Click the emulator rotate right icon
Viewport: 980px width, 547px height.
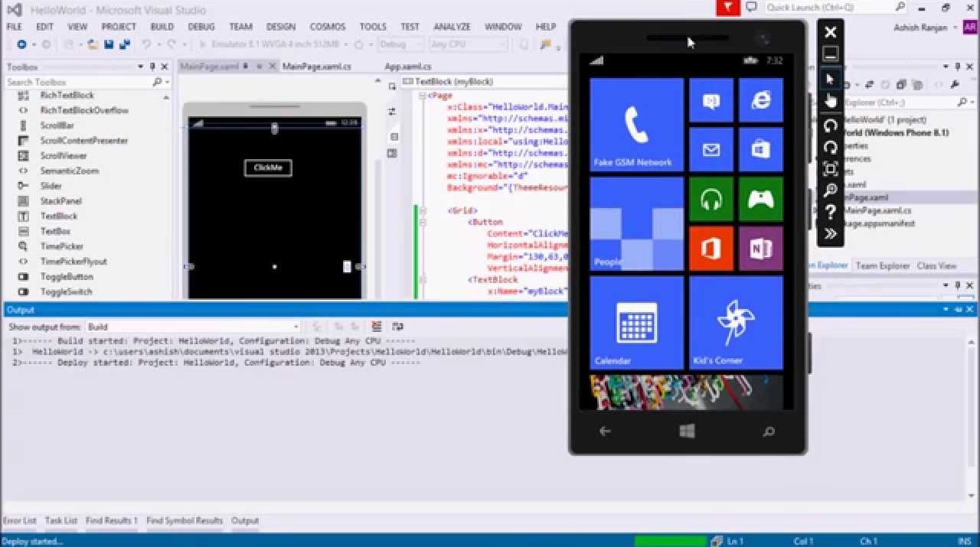830,147
